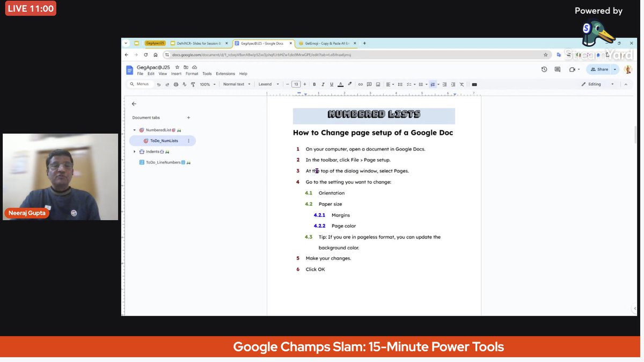
Task: Collapse the NumberedList tab tree
Action: (134, 130)
